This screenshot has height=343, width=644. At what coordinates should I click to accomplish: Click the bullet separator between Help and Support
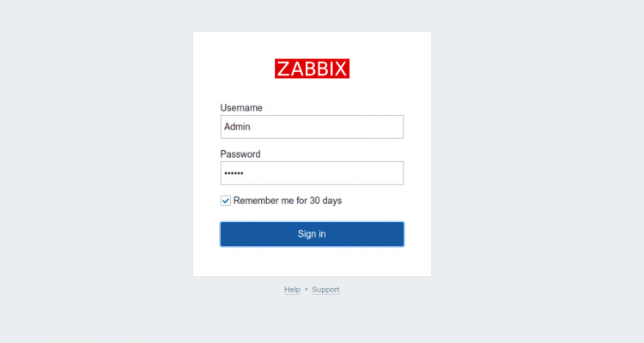click(x=306, y=290)
